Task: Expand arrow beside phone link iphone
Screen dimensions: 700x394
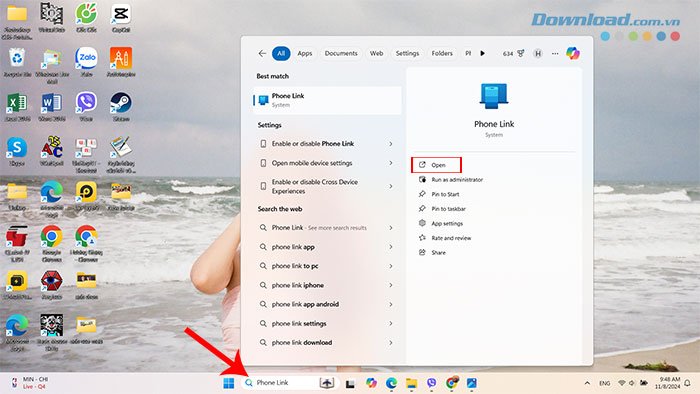Action: (x=391, y=285)
